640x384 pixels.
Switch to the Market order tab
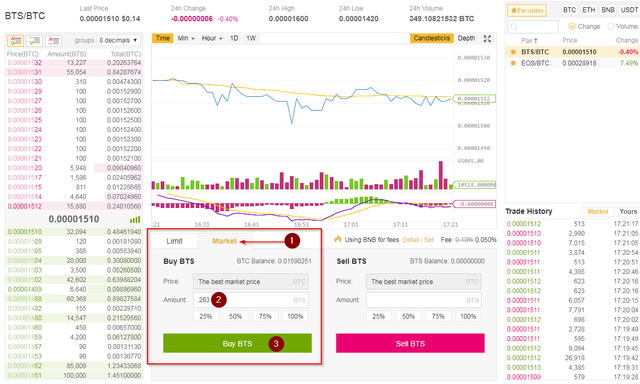(224, 241)
